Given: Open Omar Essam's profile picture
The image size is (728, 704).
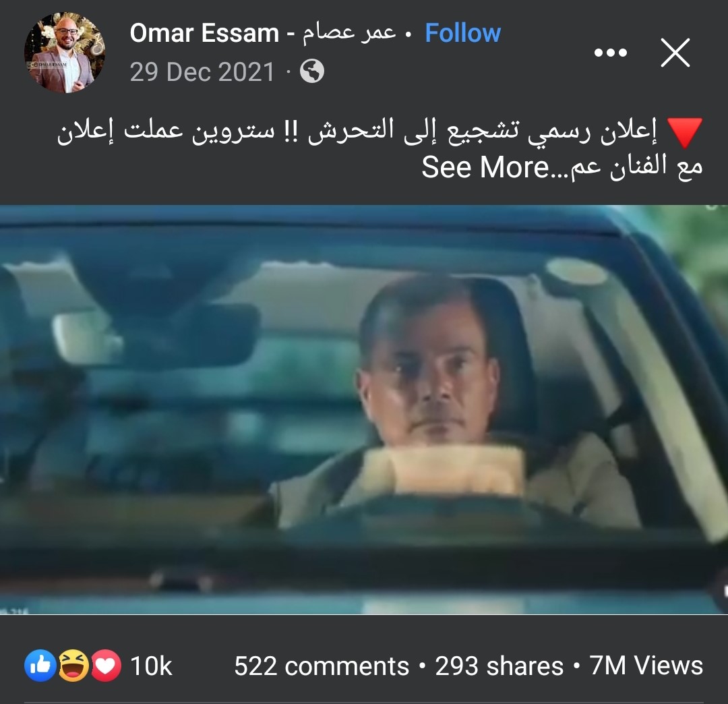Looking at the screenshot, I should pos(65,53).
